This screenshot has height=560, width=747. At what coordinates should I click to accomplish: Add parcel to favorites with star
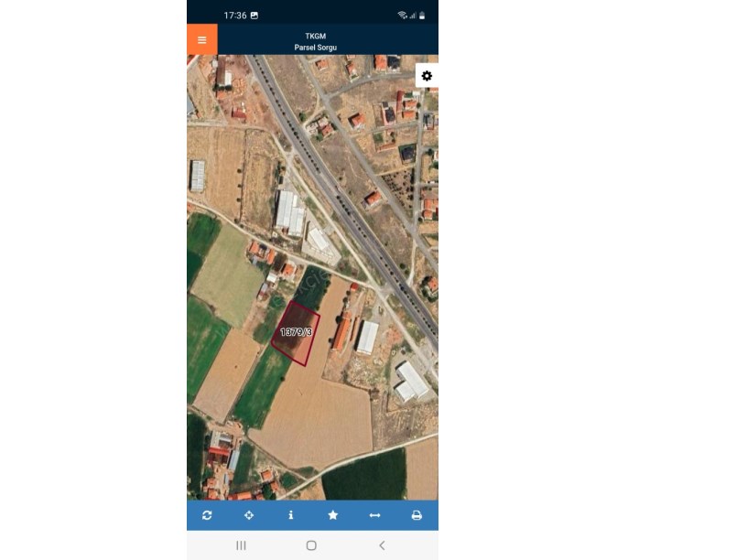point(333,515)
